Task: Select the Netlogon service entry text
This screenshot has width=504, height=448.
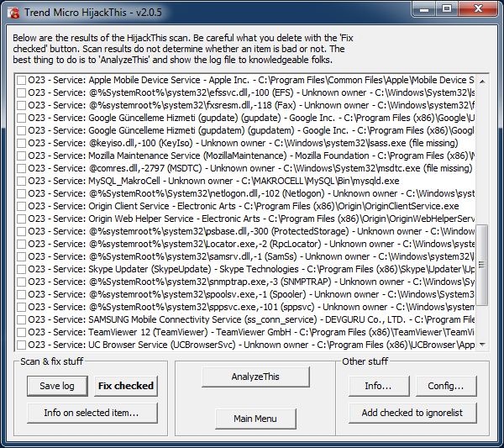Action: (251, 193)
